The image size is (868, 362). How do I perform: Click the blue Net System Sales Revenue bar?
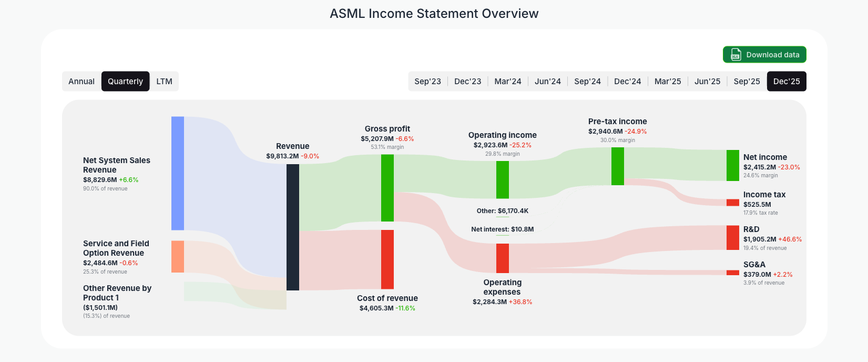tap(178, 173)
